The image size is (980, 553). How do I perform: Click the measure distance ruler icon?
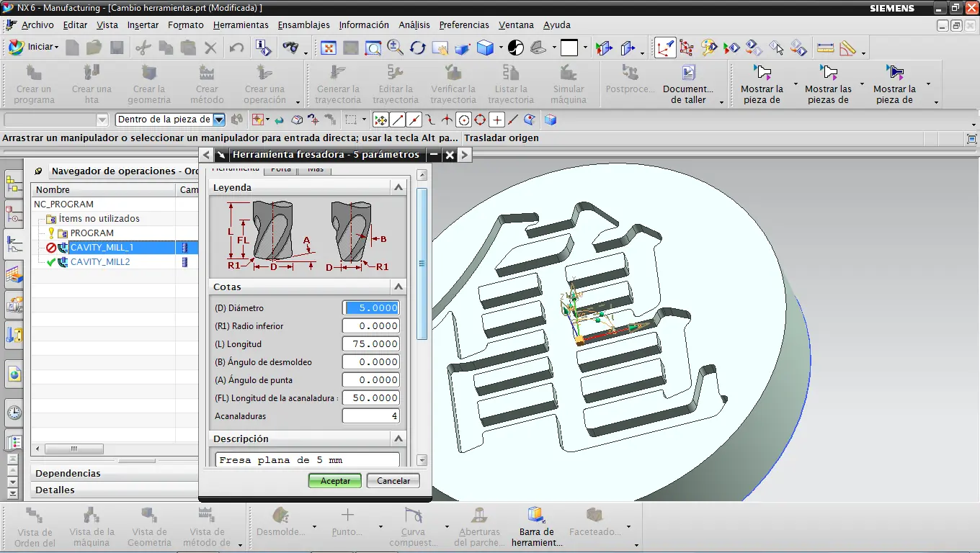825,48
